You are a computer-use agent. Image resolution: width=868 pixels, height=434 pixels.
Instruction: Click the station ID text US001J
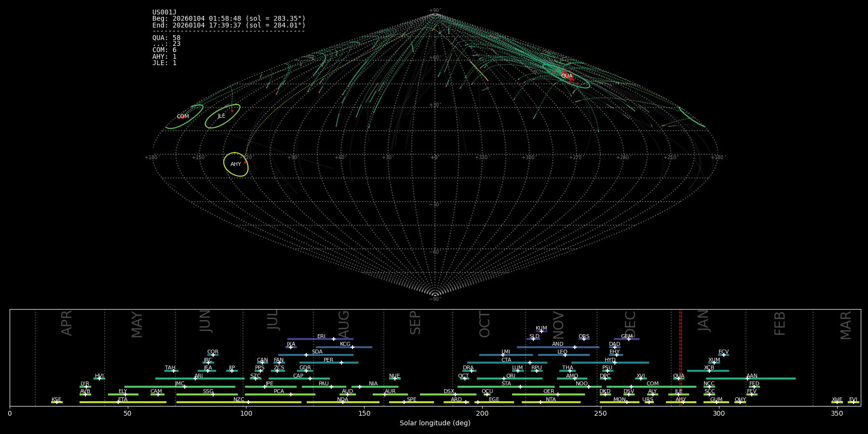[x=164, y=13]
